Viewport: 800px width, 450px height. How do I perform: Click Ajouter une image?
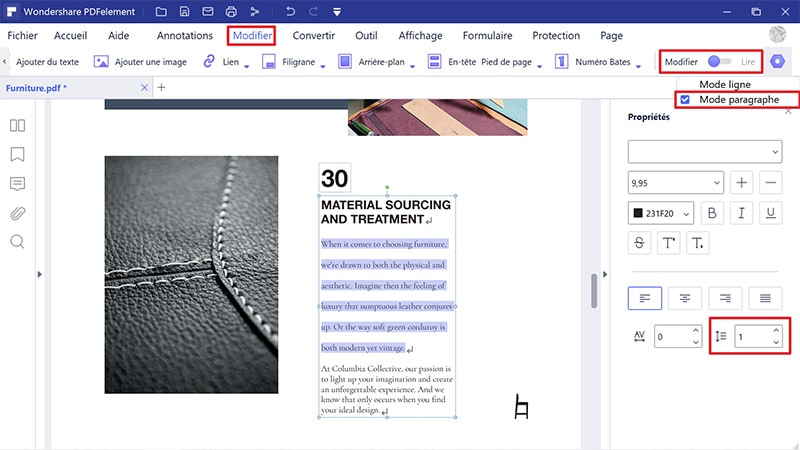tap(140, 62)
